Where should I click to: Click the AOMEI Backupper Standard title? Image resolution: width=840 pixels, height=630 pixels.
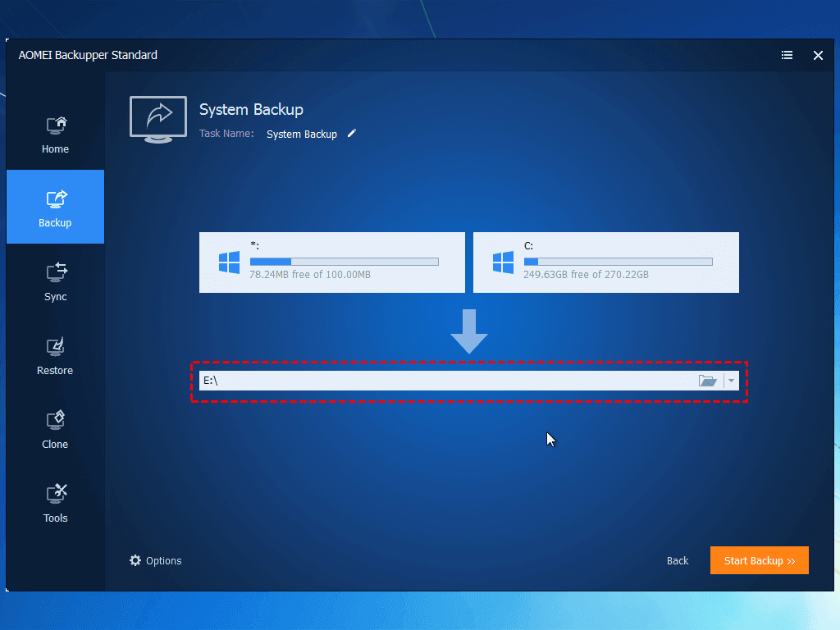[x=88, y=55]
